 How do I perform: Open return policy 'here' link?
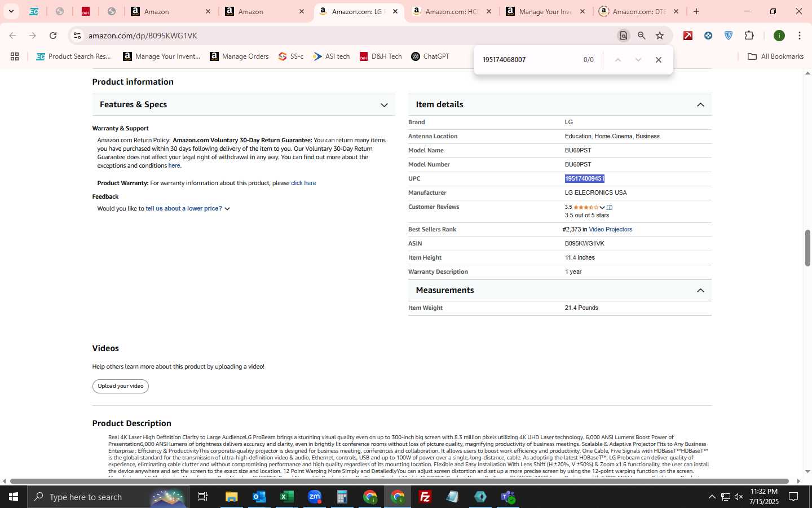(174, 166)
